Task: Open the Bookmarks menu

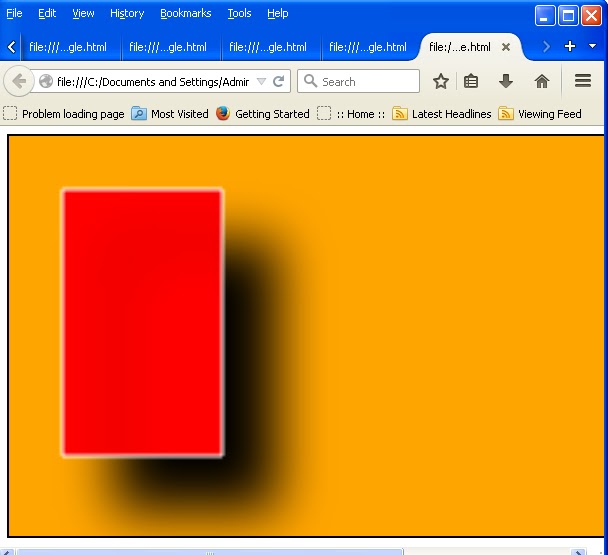Action: click(x=186, y=13)
